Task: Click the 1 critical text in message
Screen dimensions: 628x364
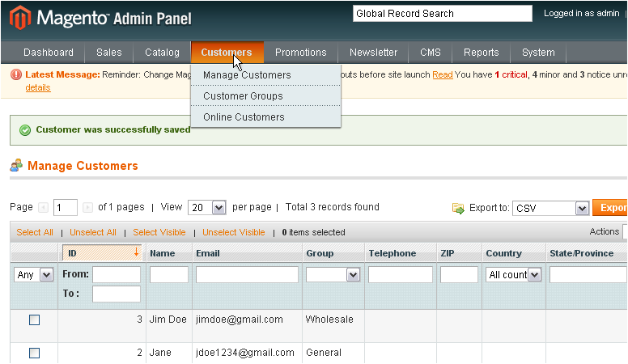Action: pyautogui.click(x=511, y=75)
